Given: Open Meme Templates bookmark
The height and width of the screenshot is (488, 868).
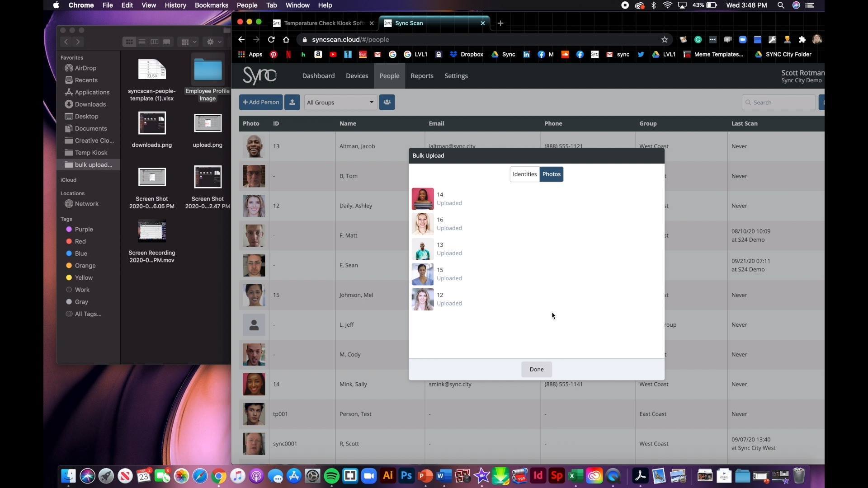Looking at the screenshot, I should pos(713,54).
